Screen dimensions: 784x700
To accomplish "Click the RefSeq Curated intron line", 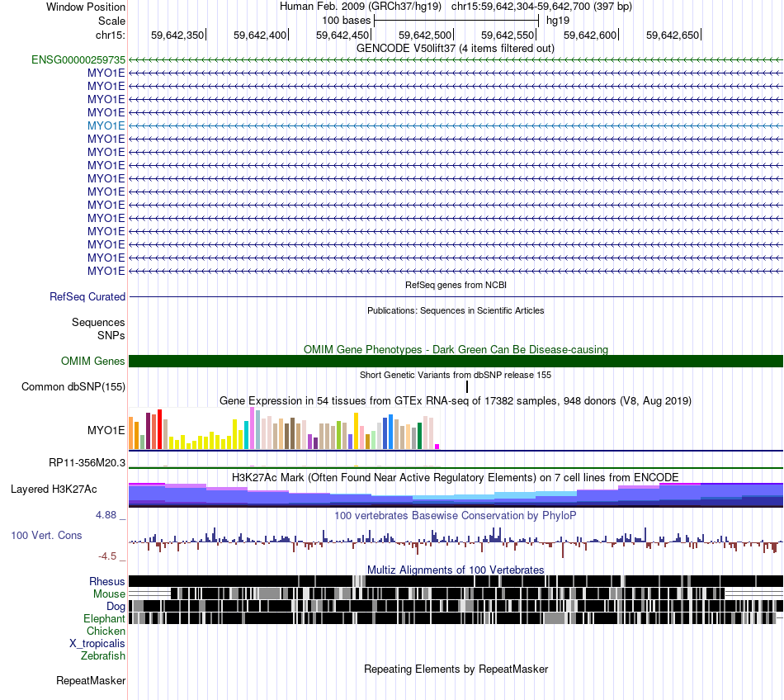I will (x=456, y=297).
